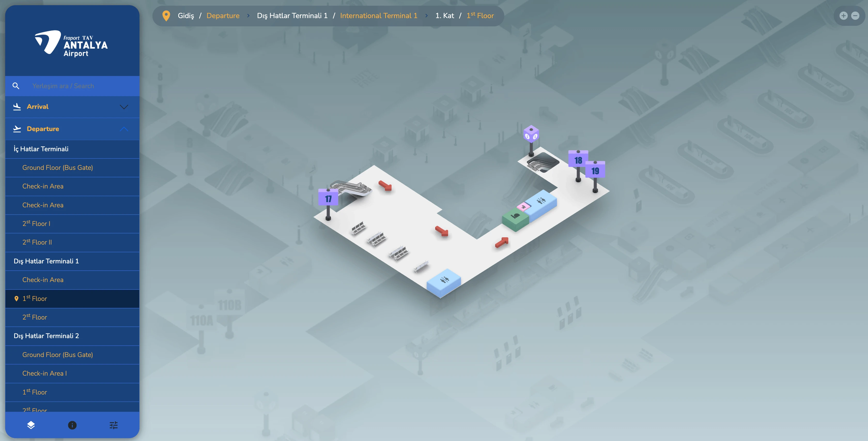
Task: Select Gate 19 marker on map
Action: click(x=595, y=171)
